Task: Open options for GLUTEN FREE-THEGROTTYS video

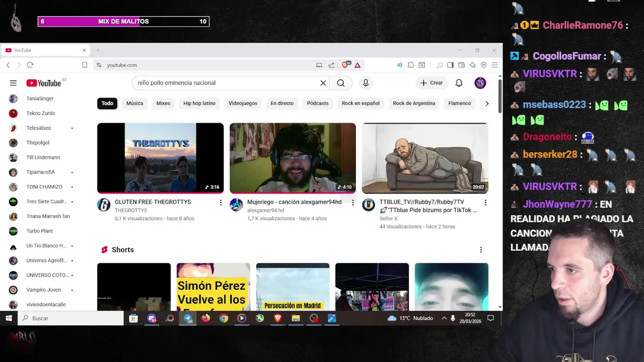Action: (220, 203)
